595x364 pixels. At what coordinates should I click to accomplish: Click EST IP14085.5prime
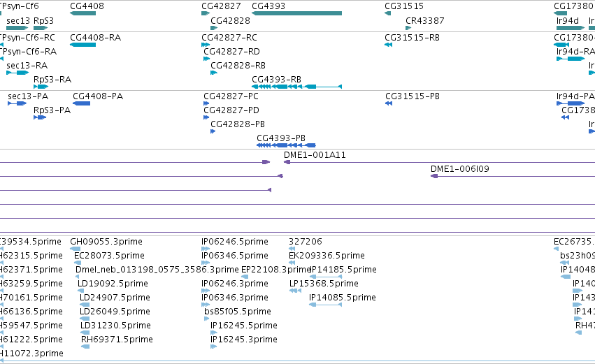[x=343, y=298]
